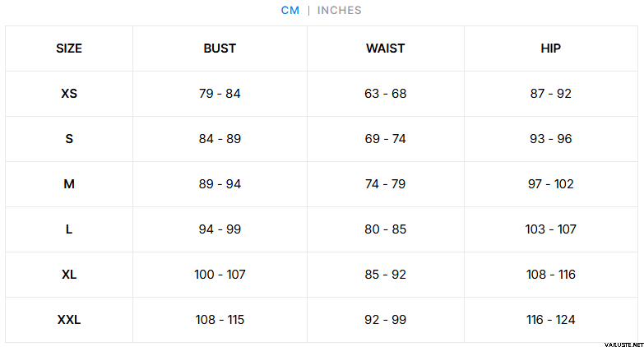Image resolution: width=644 pixels, height=347 pixels.
Task: Click M waist value 74 - 79
Action: point(385,184)
